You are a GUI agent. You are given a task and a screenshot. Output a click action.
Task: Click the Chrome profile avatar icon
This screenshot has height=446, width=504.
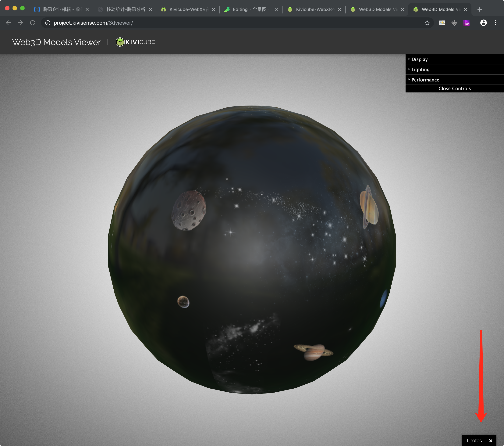coord(483,23)
